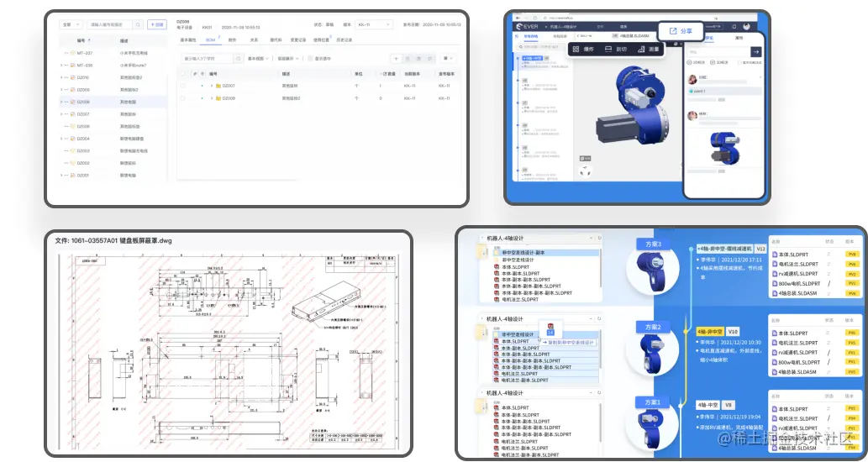
Task: Open the 3D model thumbnail in comments
Action: (x=724, y=148)
